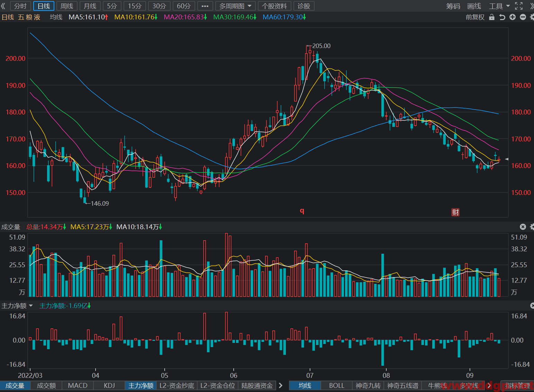
Task: Open the 多周期图 dropdown
Action: point(235,6)
